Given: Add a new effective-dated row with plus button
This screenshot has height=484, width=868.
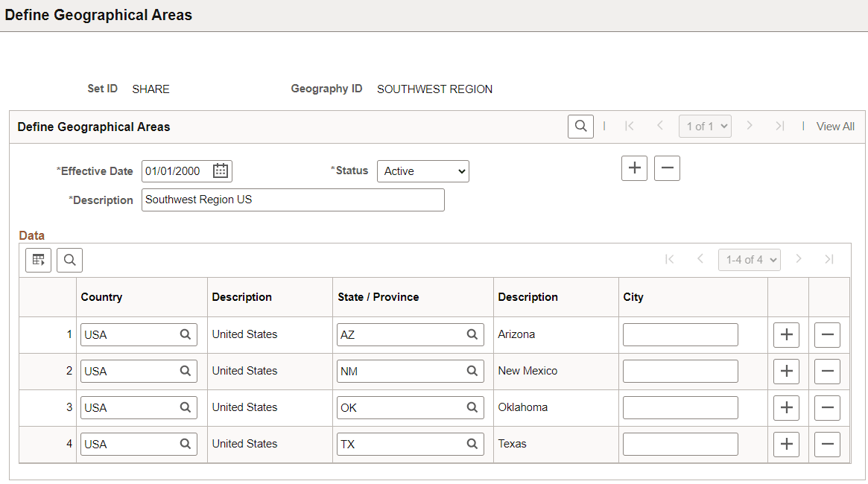Looking at the screenshot, I should [634, 168].
